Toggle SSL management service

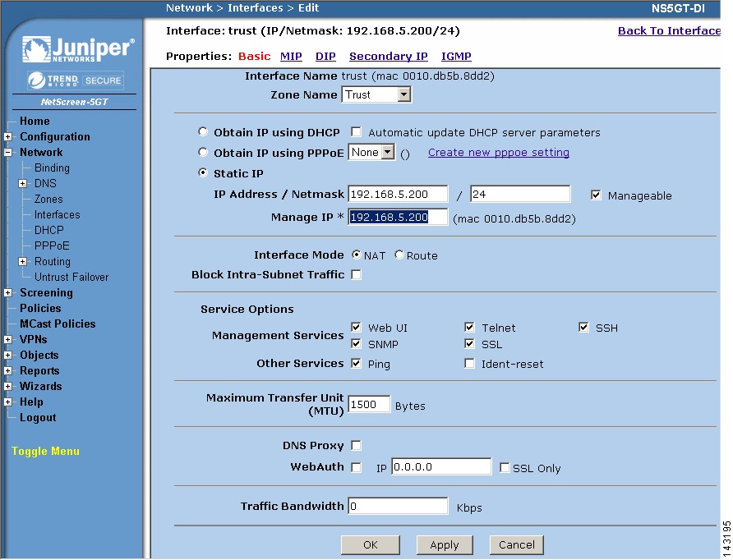tap(469, 344)
